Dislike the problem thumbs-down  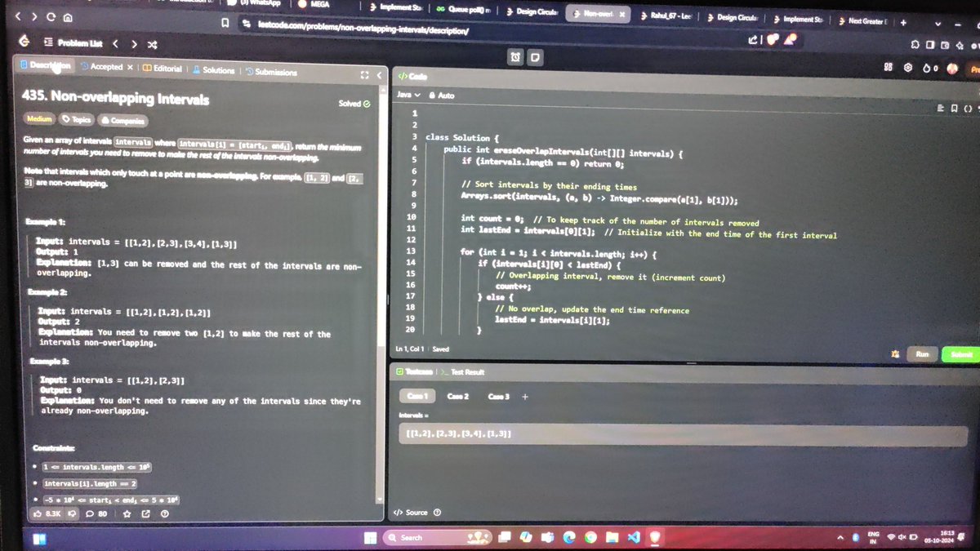72,514
